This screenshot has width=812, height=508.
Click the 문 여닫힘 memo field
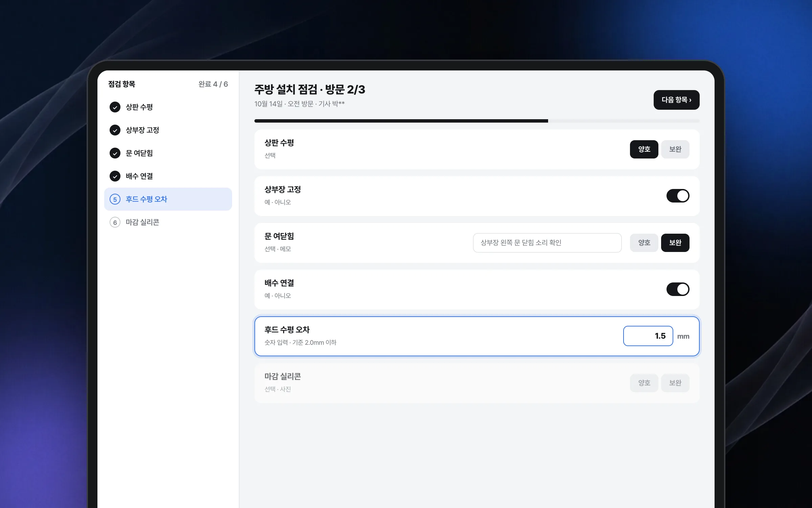coord(547,243)
